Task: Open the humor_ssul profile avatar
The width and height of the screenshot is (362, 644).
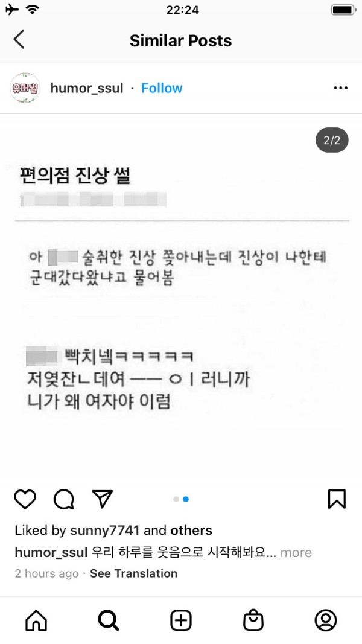Action: 25,88
